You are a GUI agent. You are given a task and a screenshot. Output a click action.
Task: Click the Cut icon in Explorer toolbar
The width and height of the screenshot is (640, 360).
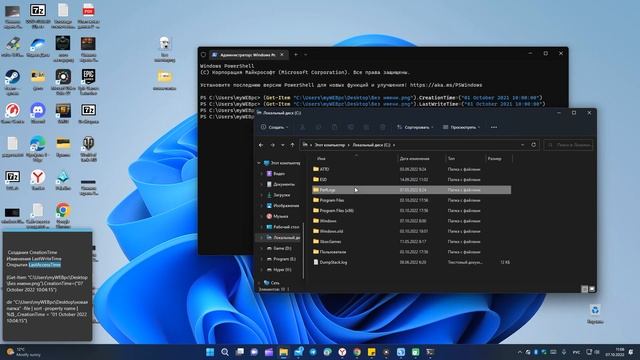(302, 127)
